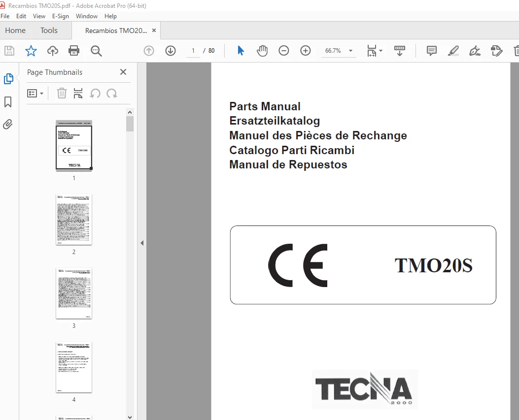Go to previous page arrow

149,51
